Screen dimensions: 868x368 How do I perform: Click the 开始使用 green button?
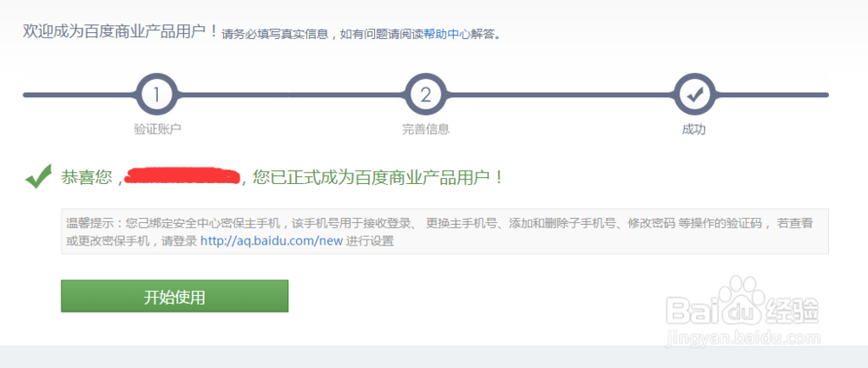tap(174, 296)
